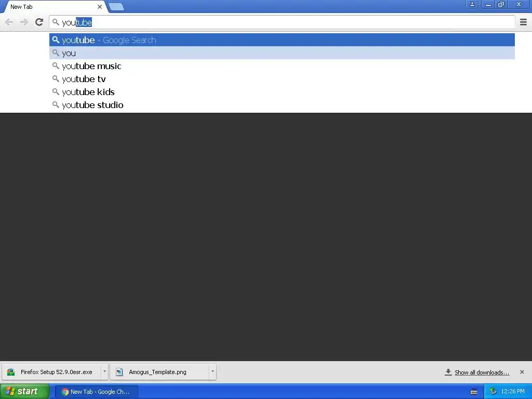
Task: Open the Windows Start menu
Action: [25, 392]
